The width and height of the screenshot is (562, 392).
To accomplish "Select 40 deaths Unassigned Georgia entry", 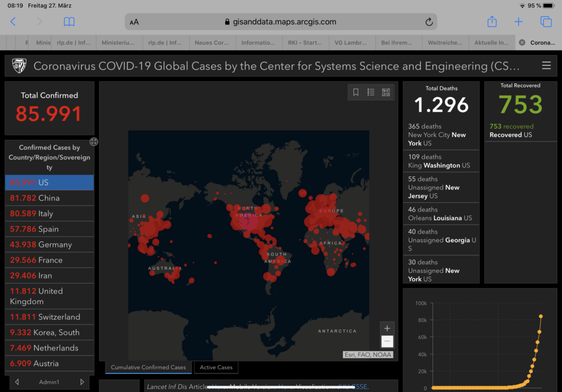I will pyautogui.click(x=441, y=240).
